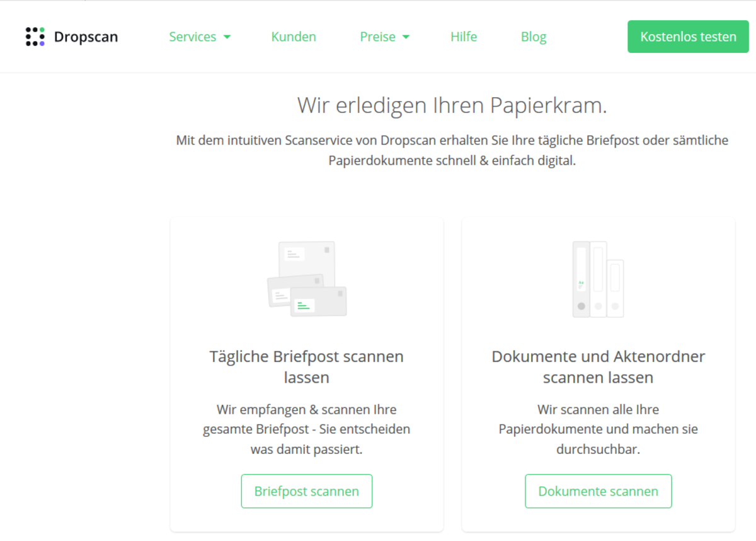
Task: Go to the Kunden page
Action: (x=294, y=37)
